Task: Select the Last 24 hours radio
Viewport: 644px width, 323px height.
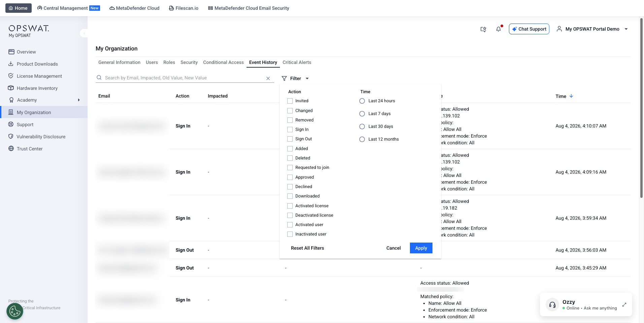Action: (x=362, y=101)
